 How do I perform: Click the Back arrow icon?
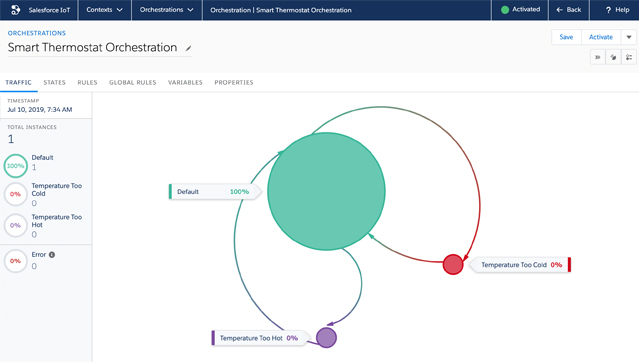(560, 10)
